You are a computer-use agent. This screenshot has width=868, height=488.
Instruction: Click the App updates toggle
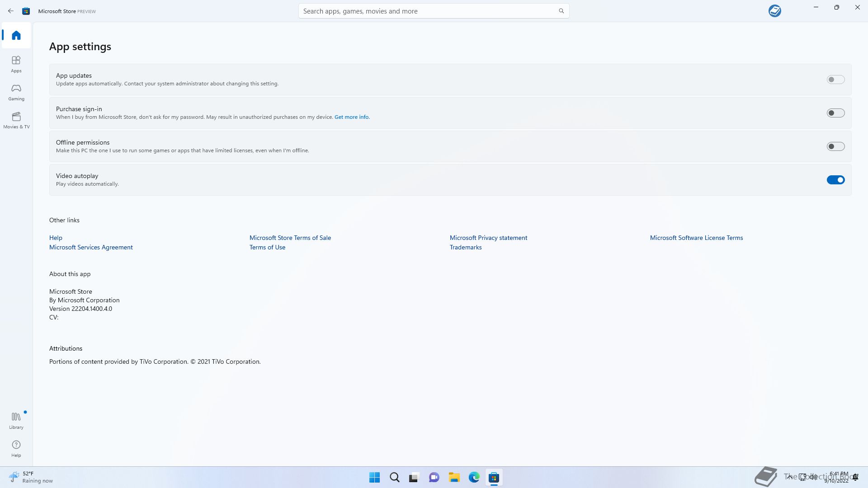pyautogui.click(x=835, y=80)
